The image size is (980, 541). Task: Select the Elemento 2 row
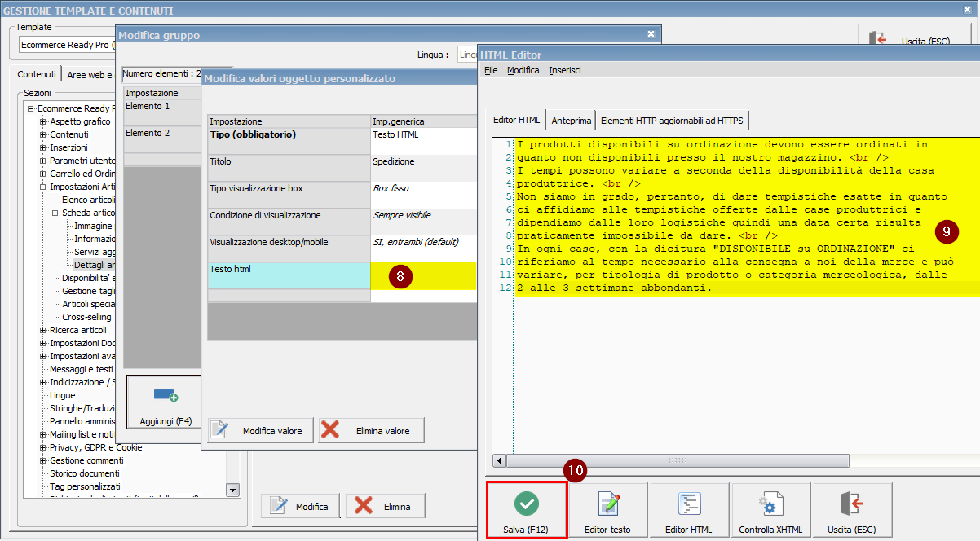click(x=161, y=139)
